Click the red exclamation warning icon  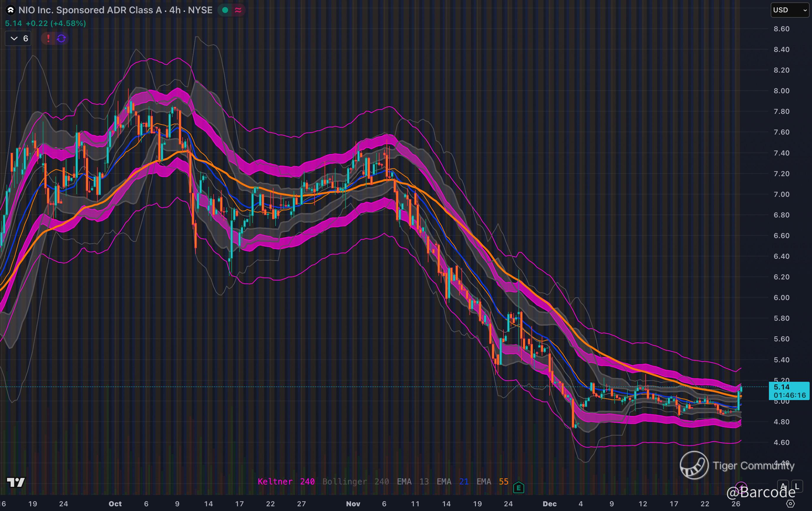[48, 38]
